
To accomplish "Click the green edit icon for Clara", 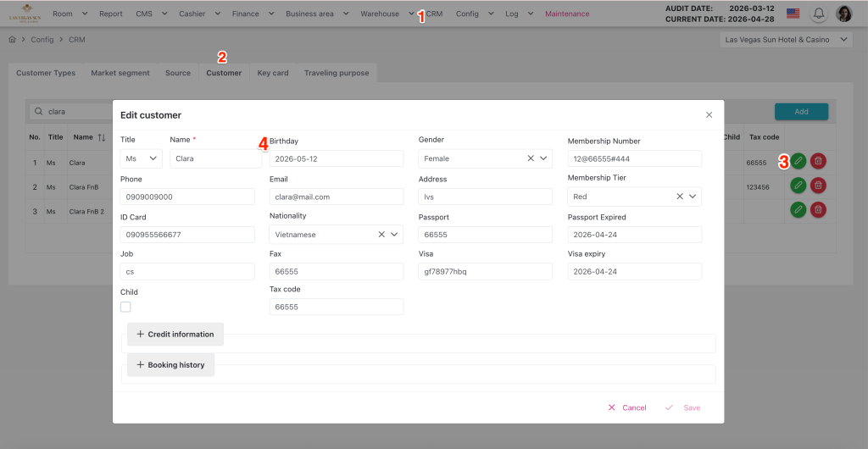I will 798,161.
